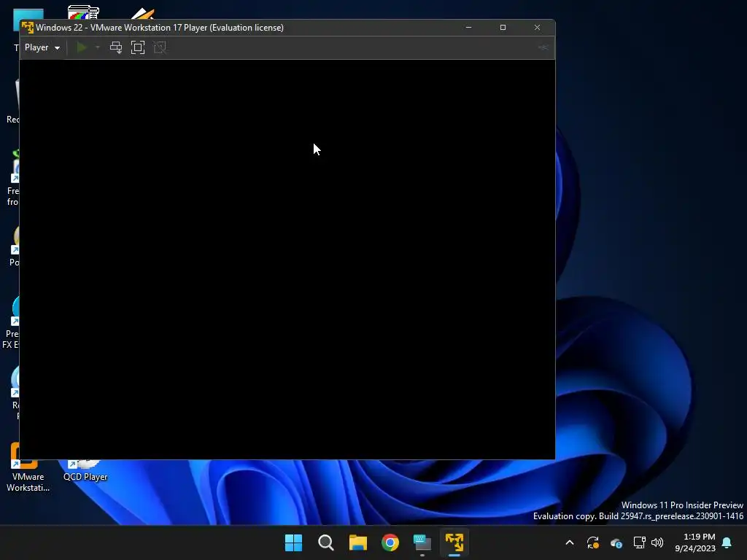Image resolution: width=747 pixels, height=560 pixels.
Task: Open the monitor app icon on taskbar
Action: (x=422, y=542)
